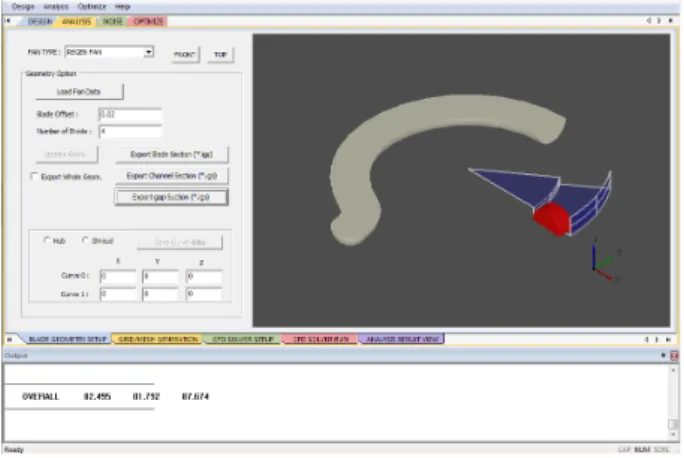
Task: Open the Help menu
Action: click(123, 7)
